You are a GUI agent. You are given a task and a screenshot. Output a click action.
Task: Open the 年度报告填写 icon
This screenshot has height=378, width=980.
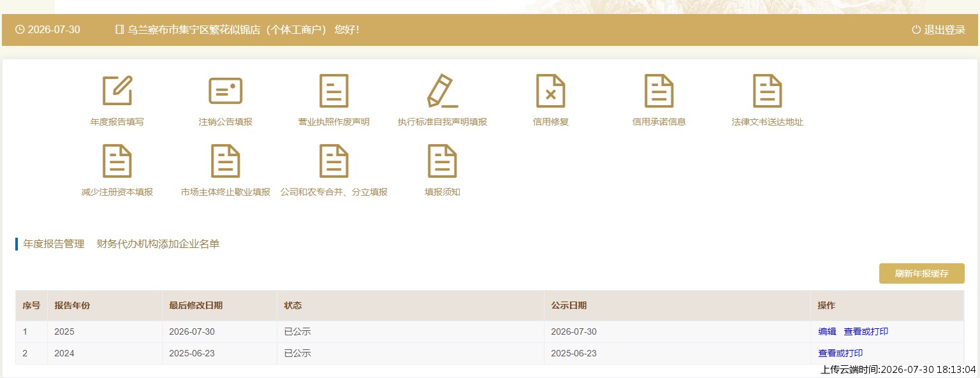[117, 91]
